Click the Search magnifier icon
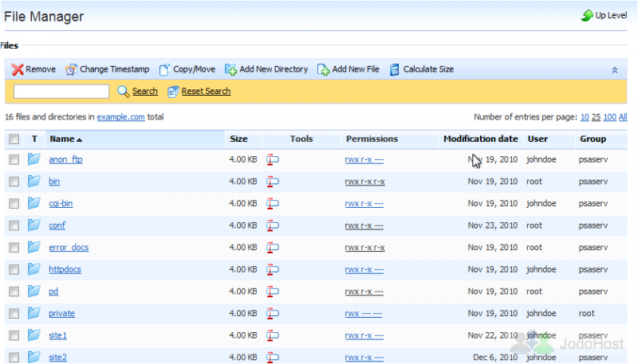 pyautogui.click(x=124, y=92)
